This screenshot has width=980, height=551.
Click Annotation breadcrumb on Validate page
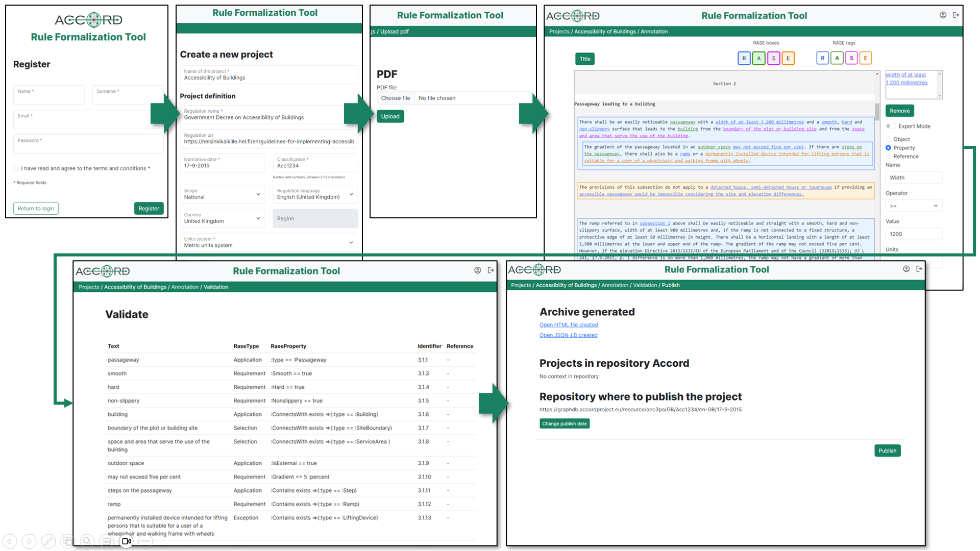pyautogui.click(x=185, y=287)
